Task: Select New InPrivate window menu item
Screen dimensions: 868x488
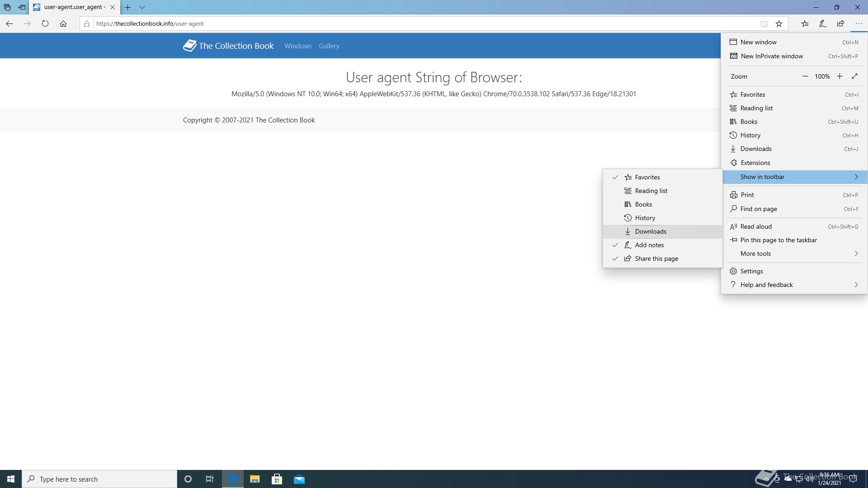Action: (771, 56)
